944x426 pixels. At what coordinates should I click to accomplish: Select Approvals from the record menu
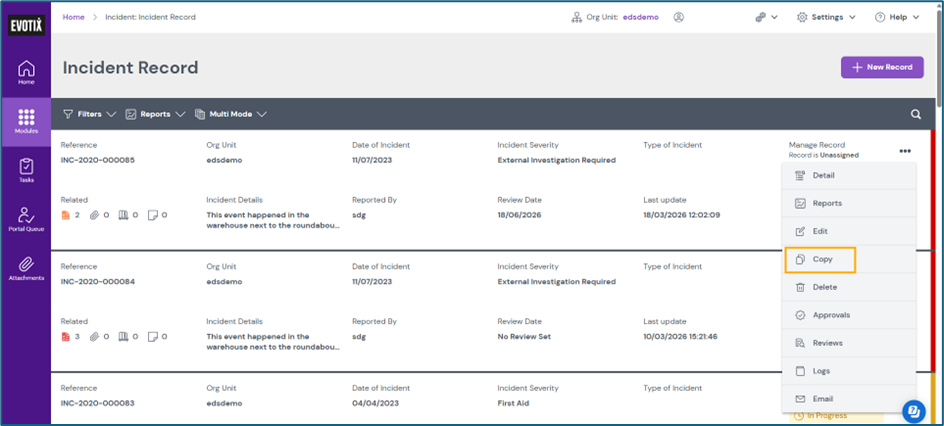(x=831, y=315)
